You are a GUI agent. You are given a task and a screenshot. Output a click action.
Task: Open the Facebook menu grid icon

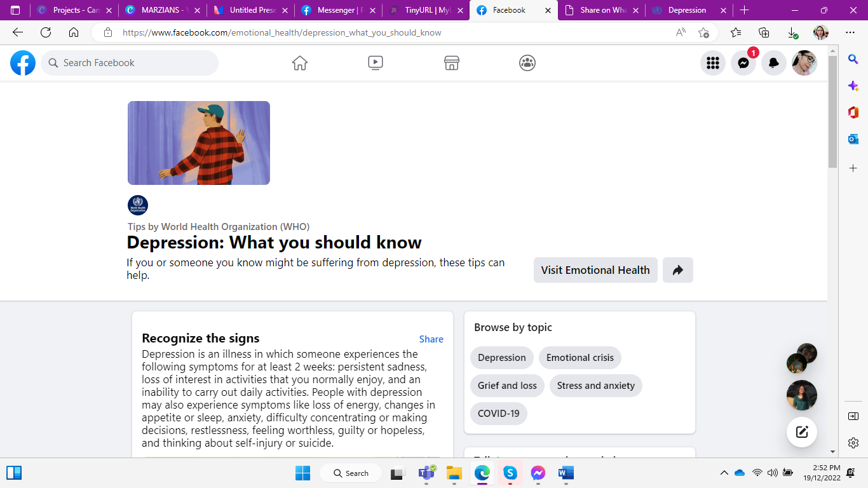coord(713,63)
